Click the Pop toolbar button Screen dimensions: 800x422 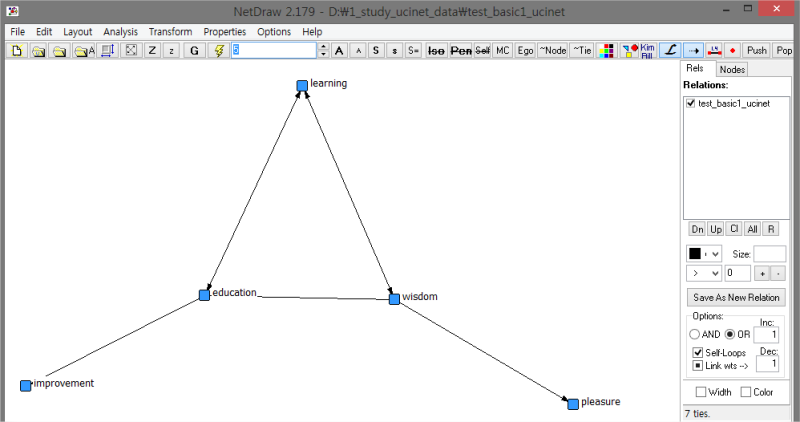pos(784,51)
